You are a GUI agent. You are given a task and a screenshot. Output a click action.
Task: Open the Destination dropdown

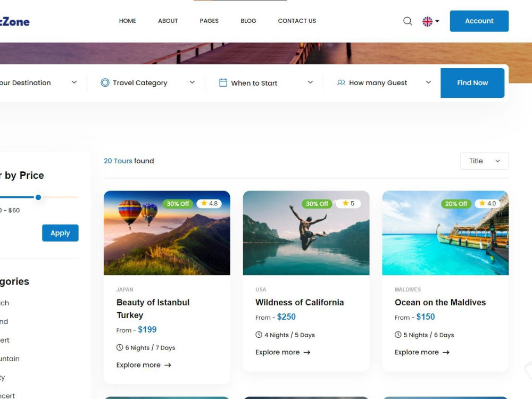(38, 82)
